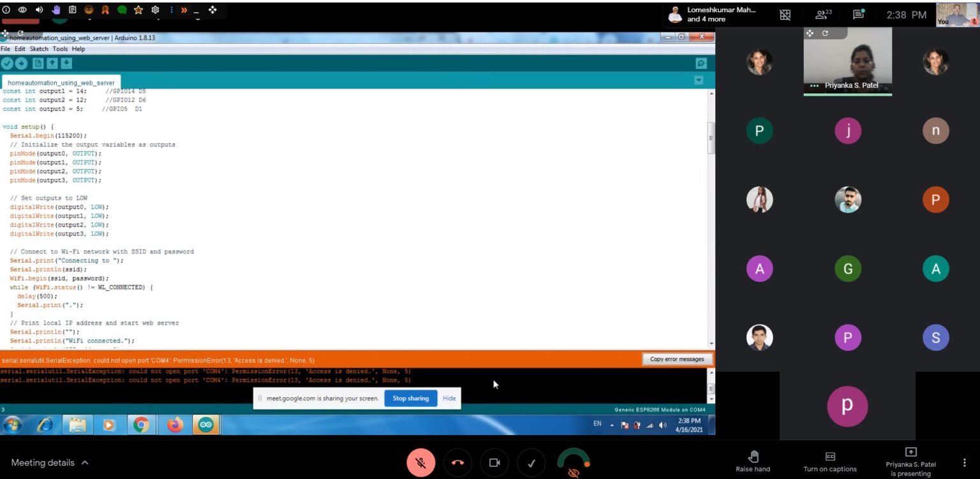Expand Meeting details chevron
This screenshot has height=479, width=980.
[x=85, y=463]
